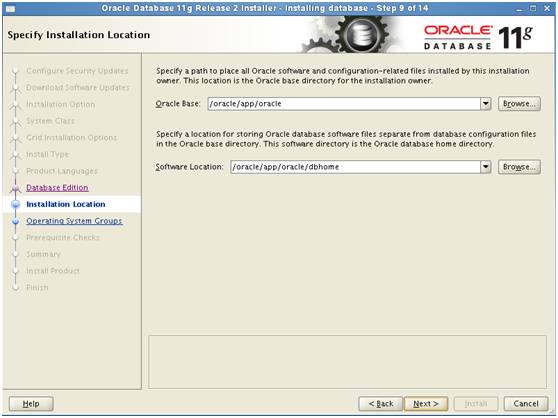
Task: Click the Install Product step text
Action: click(x=53, y=271)
